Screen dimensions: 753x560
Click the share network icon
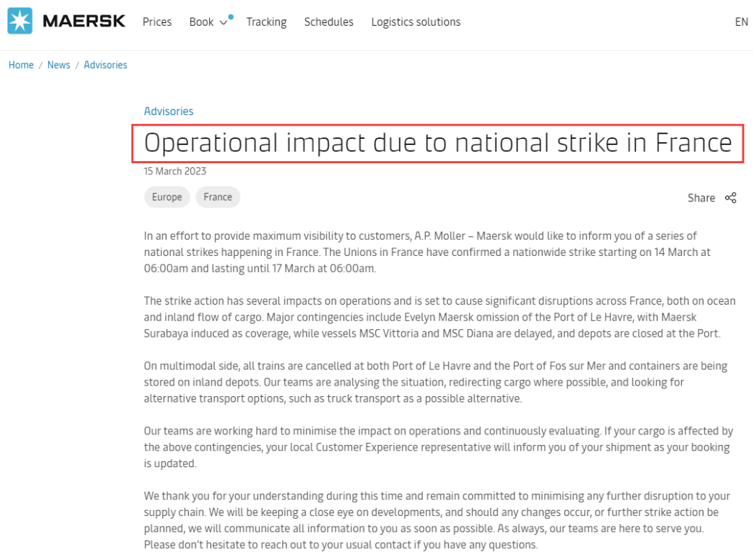click(731, 198)
